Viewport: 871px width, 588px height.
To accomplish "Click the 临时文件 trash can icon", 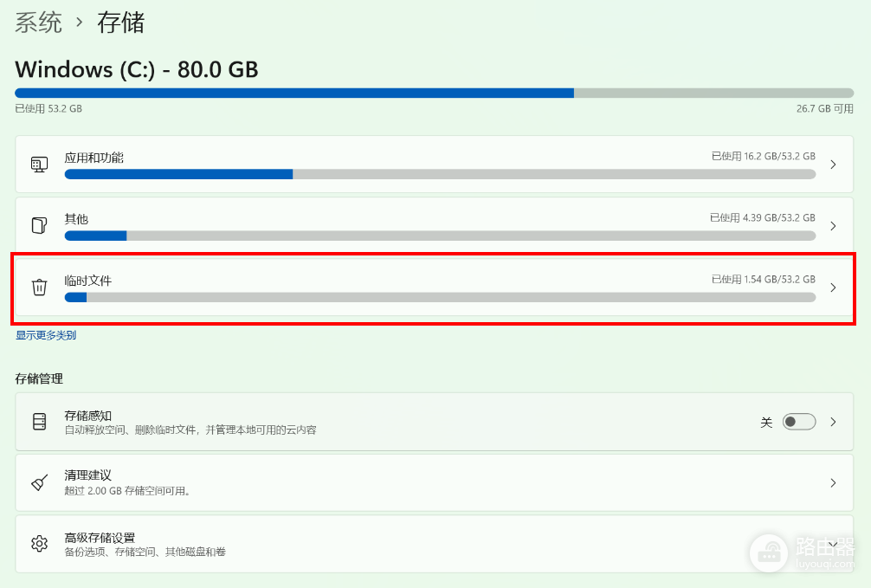I will (x=40, y=288).
